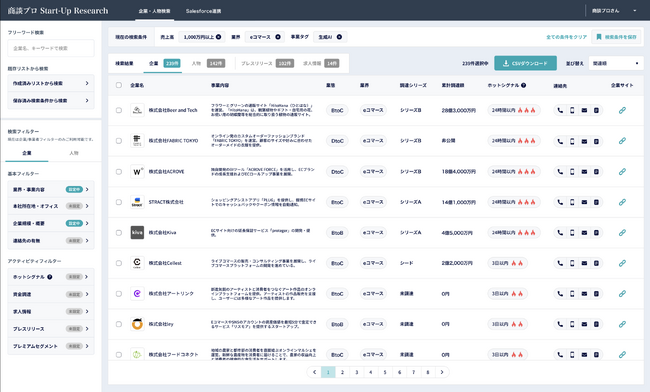Remove the eコマース industry filter chip

click(x=278, y=37)
